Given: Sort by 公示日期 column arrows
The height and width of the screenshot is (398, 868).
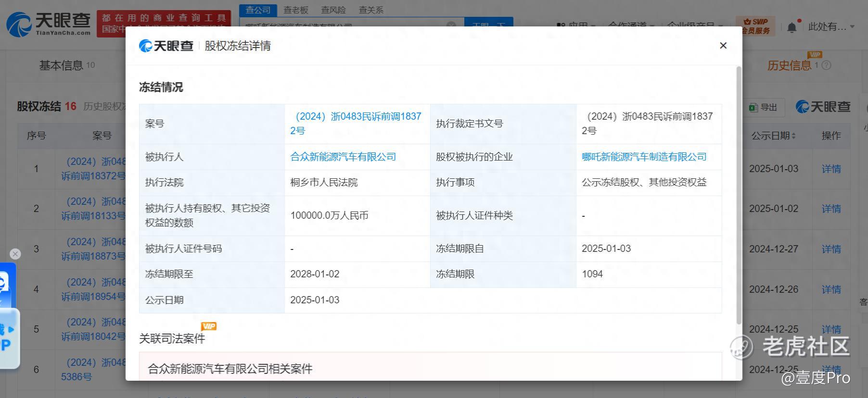Looking at the screenshot, I should pos(793,136).
